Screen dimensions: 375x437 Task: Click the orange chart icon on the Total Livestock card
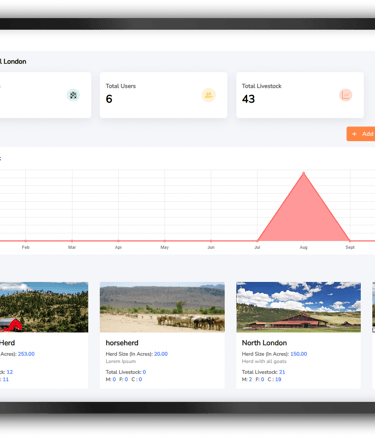pyautogui.click(x=346, y=95)
